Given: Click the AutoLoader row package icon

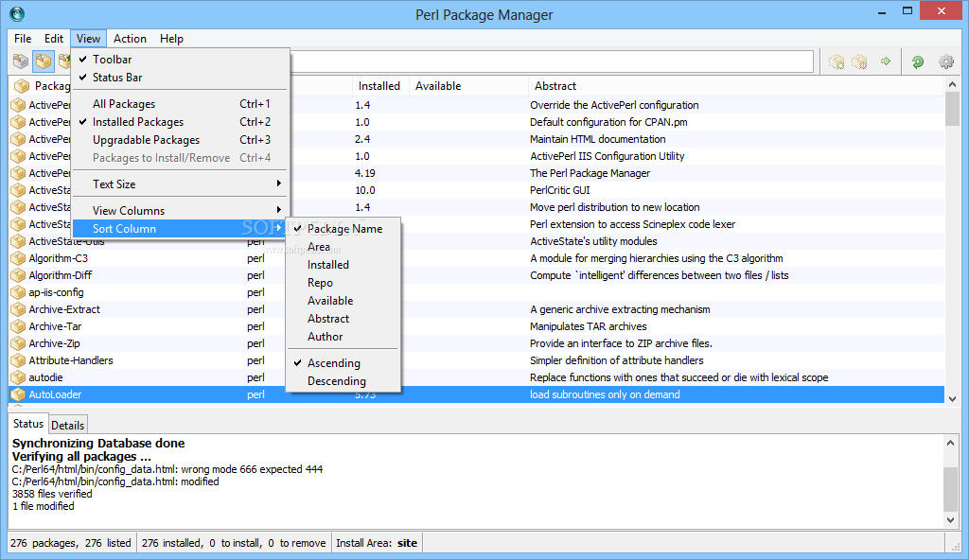Looking at the screenshot, I should tap(18, 394).
